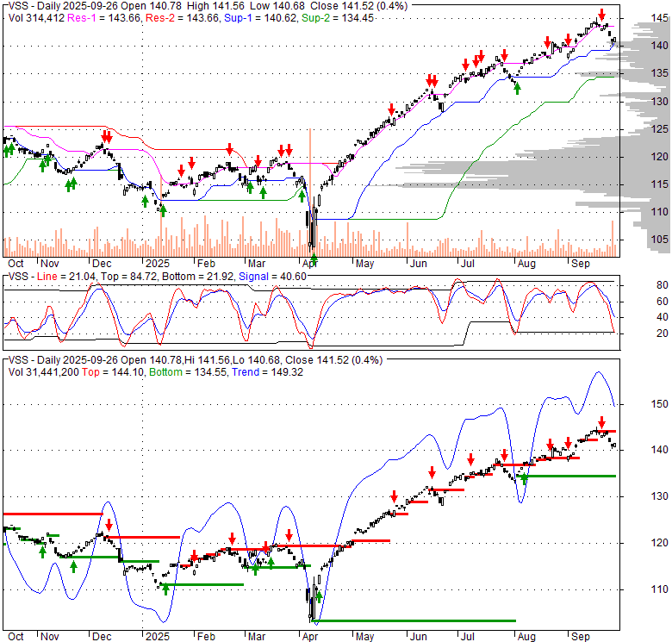
Task: Click the Vol 314,412 volume readout
Action: [x=36, y=18]
